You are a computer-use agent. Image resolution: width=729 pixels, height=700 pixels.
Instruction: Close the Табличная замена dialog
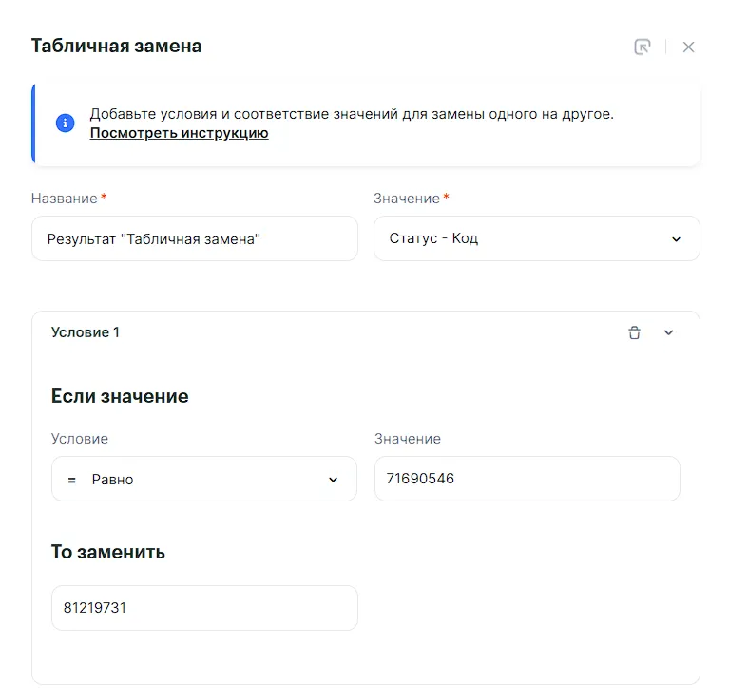tap(689, 47)
